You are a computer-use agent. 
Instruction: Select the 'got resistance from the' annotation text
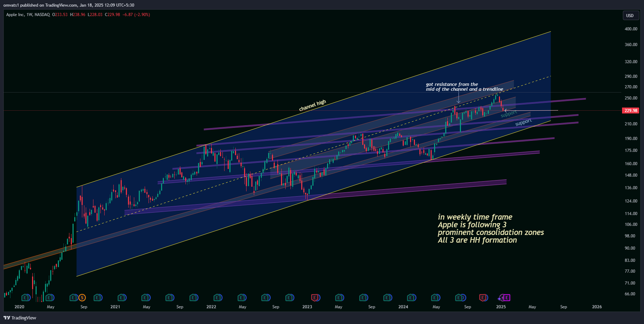click(x=452, y=84)
